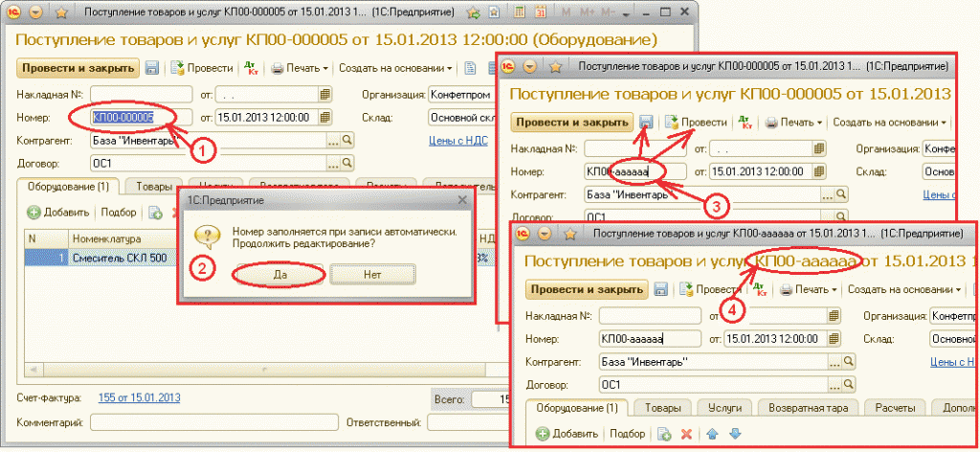This screenshot has height=452, width=980.
Task: Click Договор magnifier in lower-right window
Action: click(x=849, y=383)
